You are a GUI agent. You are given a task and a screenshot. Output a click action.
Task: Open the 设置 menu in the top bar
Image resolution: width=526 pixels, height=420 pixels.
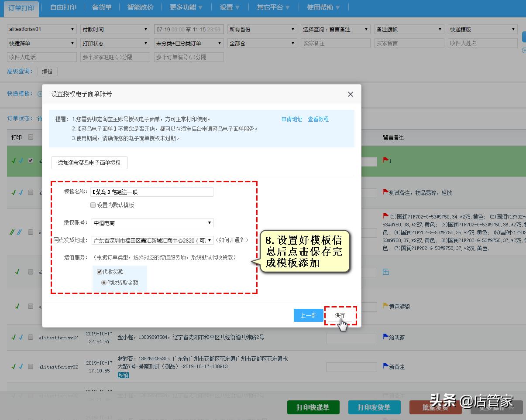(x=227, y=8)
